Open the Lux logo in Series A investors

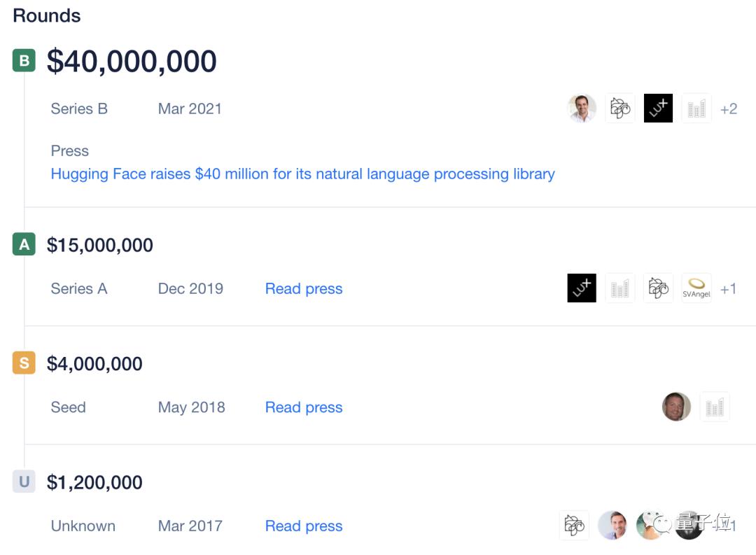(x=582, y=288)
